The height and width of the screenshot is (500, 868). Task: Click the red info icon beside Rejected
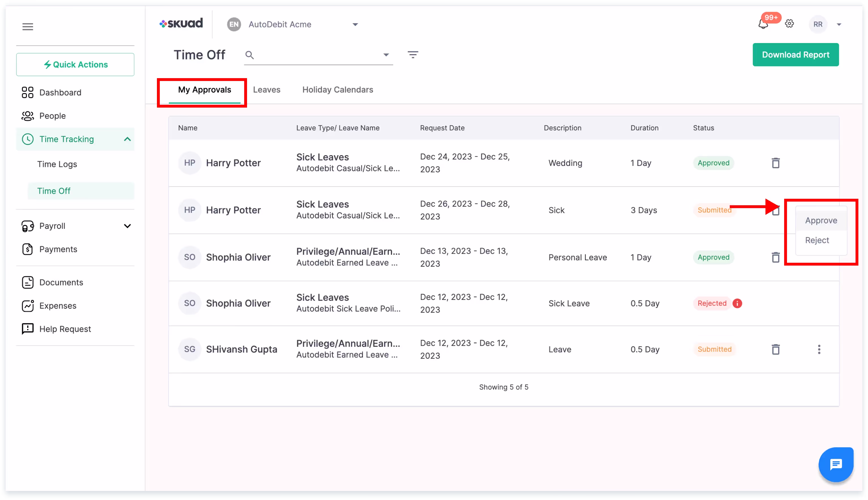(x=737, y=303)
